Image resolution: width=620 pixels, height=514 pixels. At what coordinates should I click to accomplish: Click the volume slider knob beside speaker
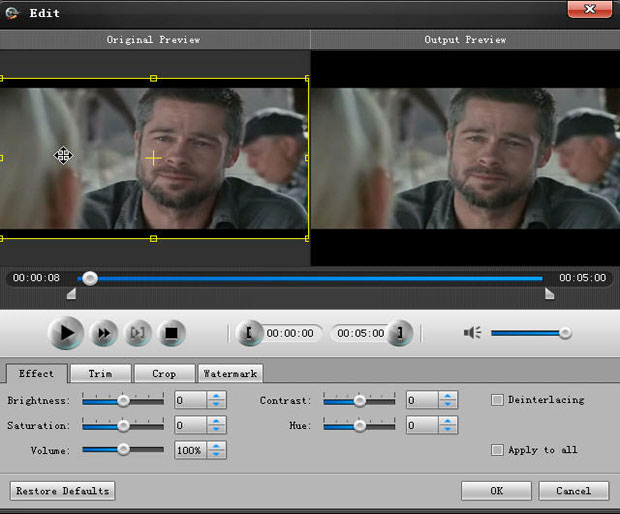(x=565, y=333)
